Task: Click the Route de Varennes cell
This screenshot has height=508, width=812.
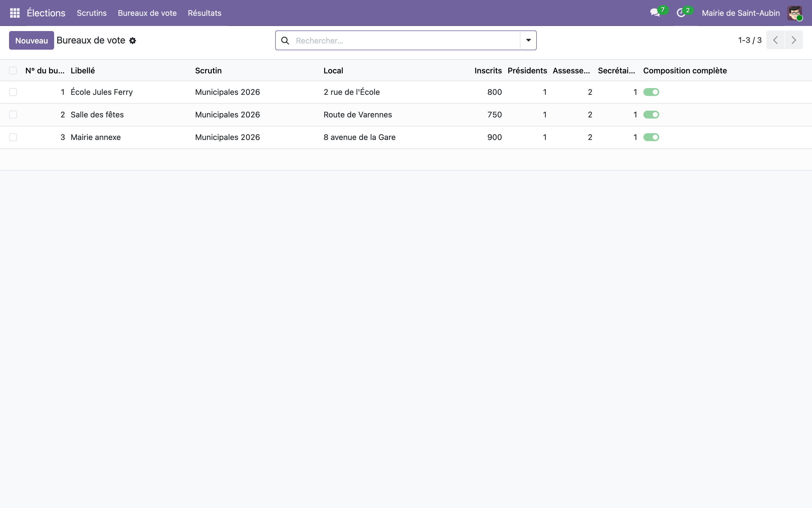Action: (x=358, y=115)
